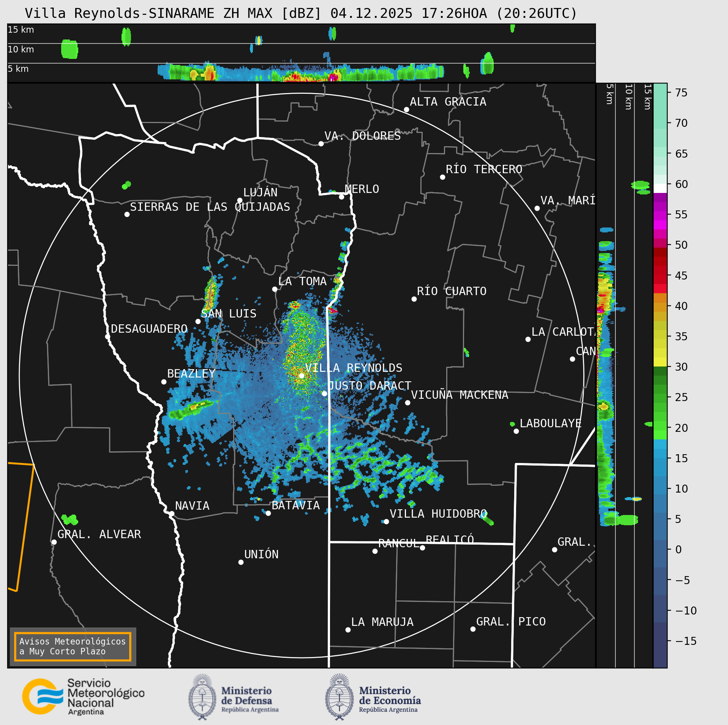
Task: Click the LUJÁN label
Action: pos(260,193)
